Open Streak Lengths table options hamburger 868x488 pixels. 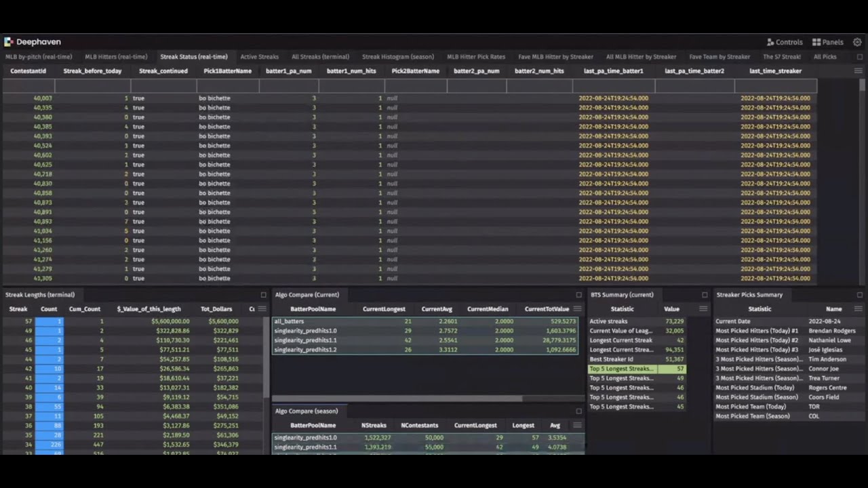262,309
